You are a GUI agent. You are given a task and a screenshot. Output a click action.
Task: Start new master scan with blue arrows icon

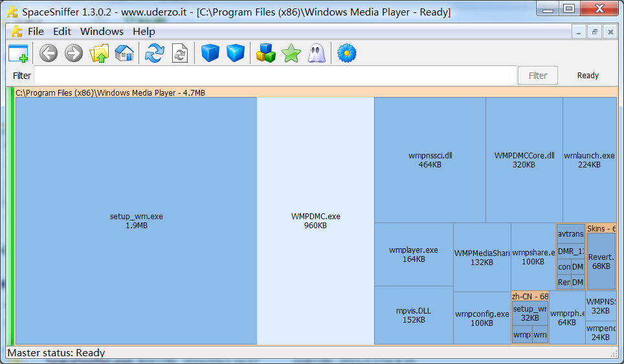(x=154, y=53)
